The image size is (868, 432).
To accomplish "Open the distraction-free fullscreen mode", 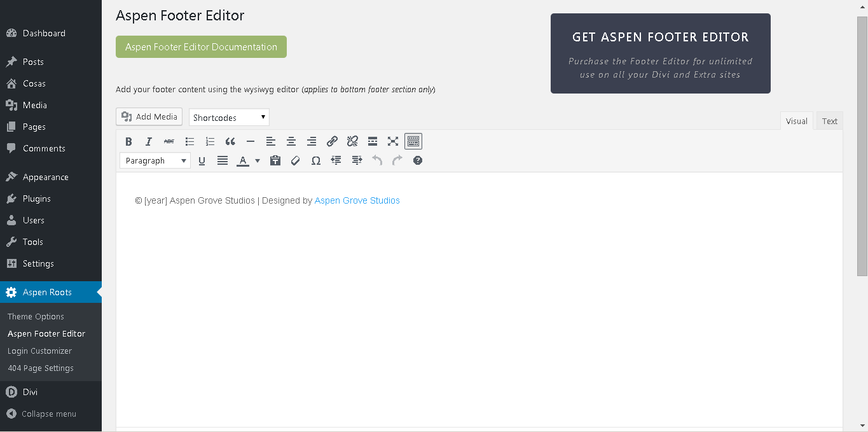I will coord(393,141).
